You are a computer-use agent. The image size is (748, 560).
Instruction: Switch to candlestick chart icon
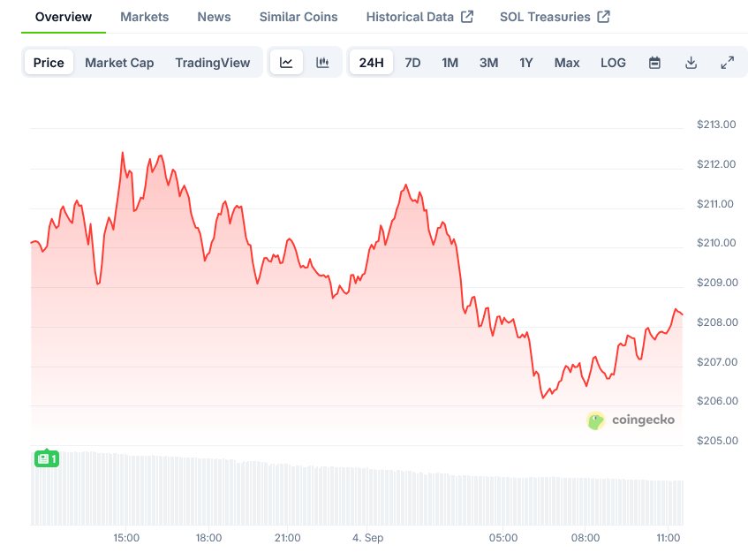pos(322,63)
